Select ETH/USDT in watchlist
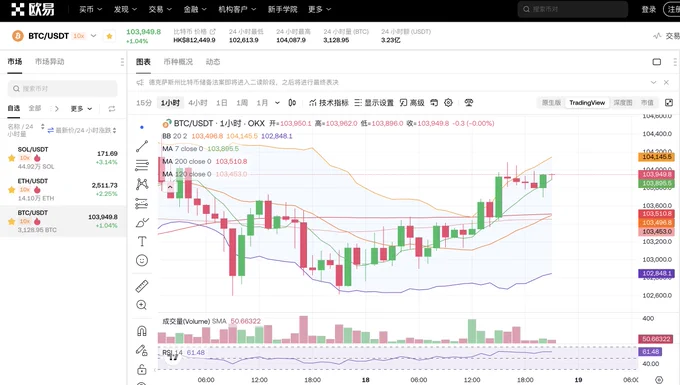680x385 pixels. coord(63,189)
